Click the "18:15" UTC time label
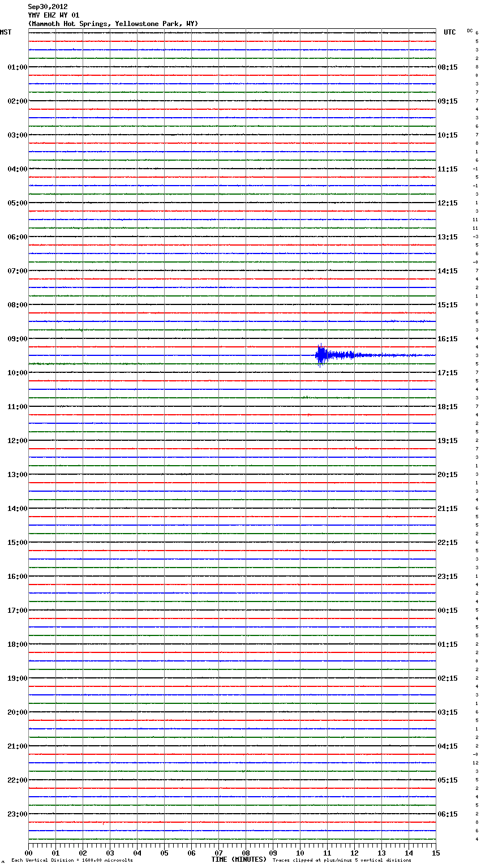Screen dimensions: 481x868 point(448,407)
